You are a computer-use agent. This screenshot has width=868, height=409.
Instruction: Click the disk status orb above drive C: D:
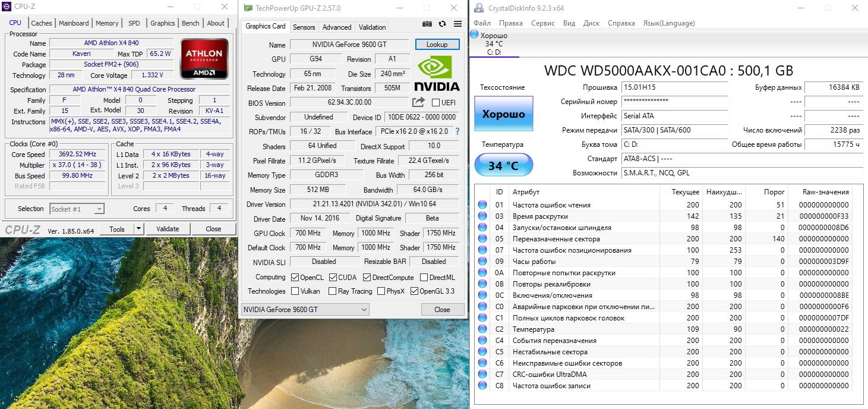[474, 34]
